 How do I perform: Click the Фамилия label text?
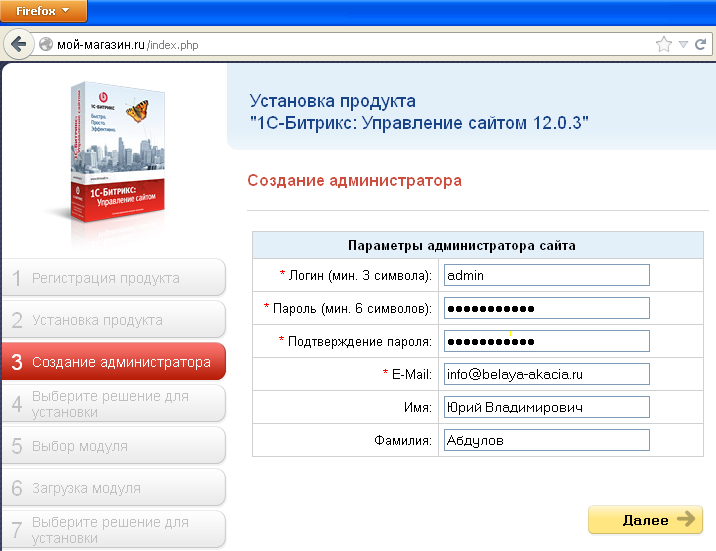tap(403, 441)
